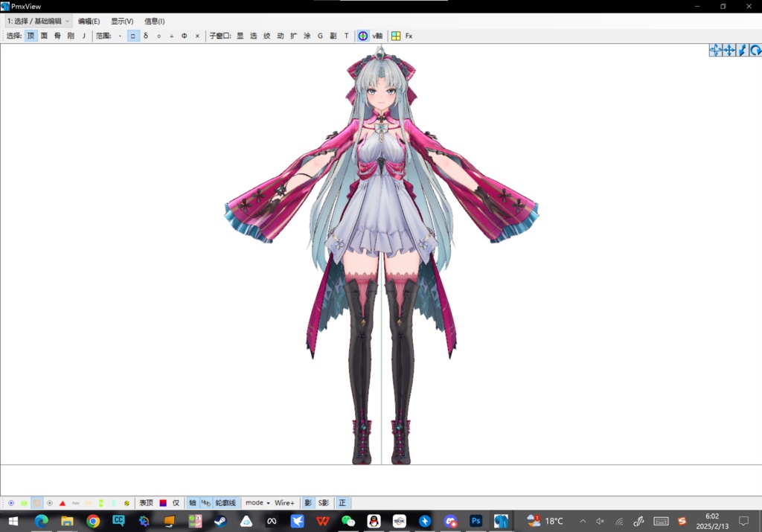This screenshot has height=532, width=762.
Task: Open the 动 motion subwindow icon
Action: [x=280, y=35]
